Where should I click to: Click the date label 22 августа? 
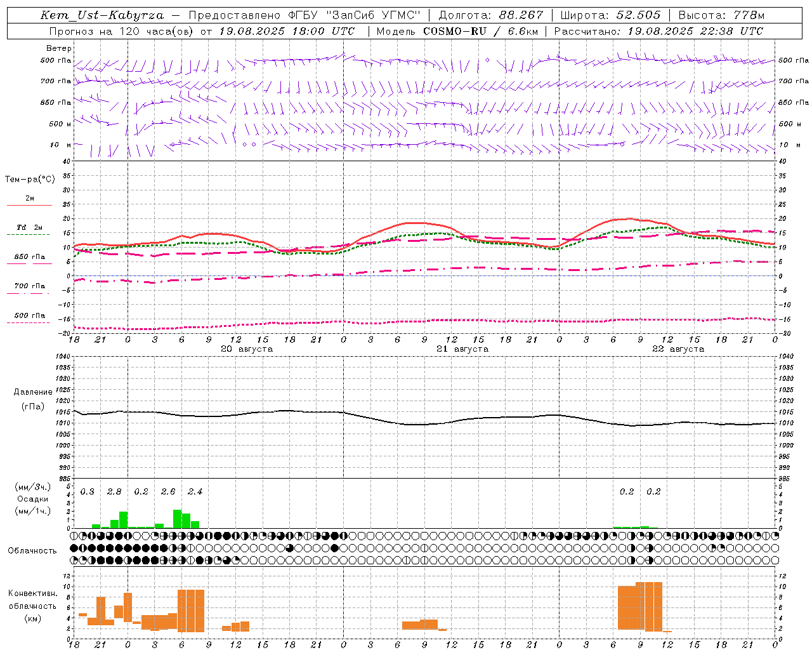coord(678,349)
